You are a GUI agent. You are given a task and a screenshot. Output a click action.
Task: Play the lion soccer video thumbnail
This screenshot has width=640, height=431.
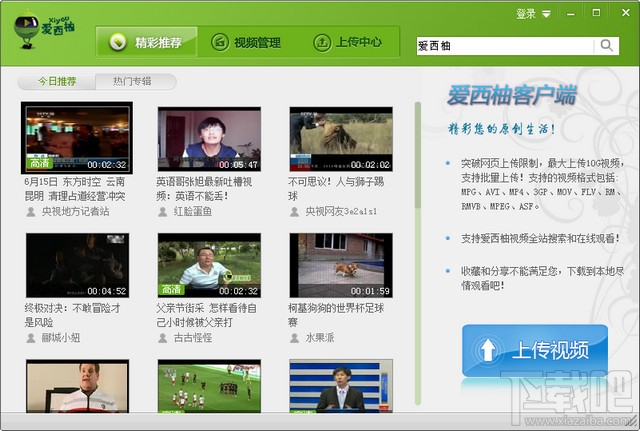341,139
